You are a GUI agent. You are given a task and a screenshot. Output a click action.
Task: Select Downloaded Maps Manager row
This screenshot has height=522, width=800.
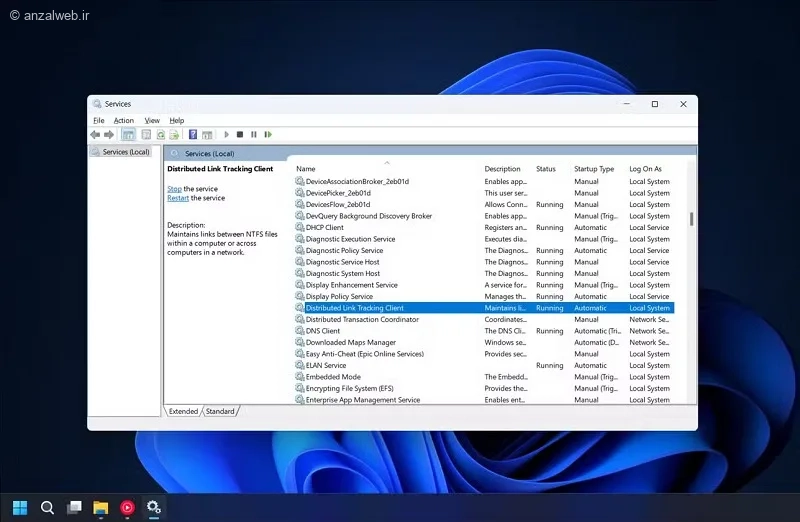tap(484, 342)
